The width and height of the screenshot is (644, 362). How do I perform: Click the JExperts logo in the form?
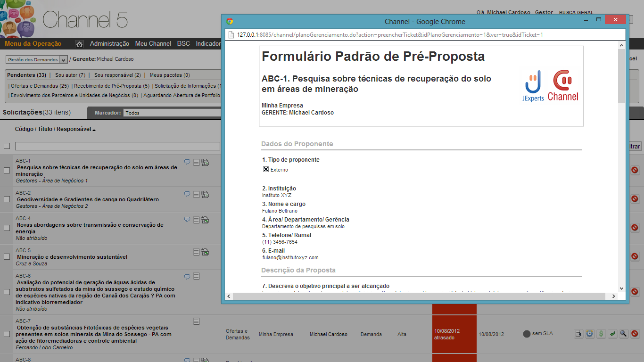pos(533,86)
